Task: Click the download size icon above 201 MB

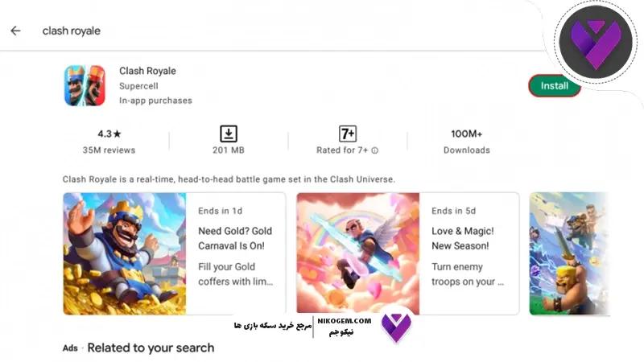Action: point(229,134)
